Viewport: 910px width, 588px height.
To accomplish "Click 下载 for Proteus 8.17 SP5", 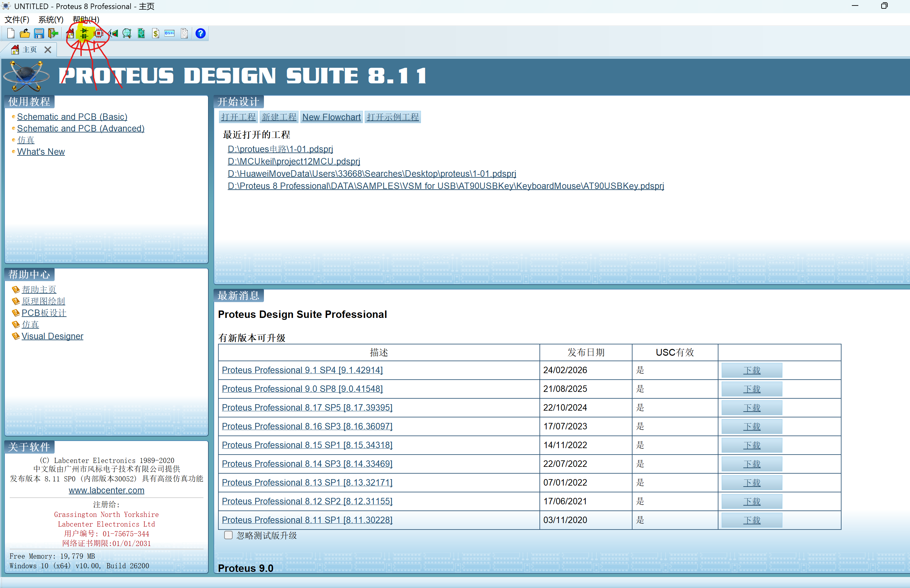I will (x=752, y=408).
